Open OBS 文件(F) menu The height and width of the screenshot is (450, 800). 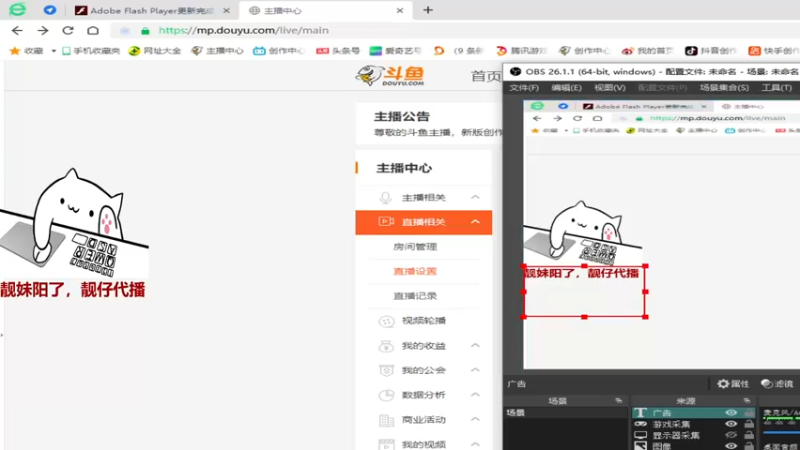tap(524, 88)
